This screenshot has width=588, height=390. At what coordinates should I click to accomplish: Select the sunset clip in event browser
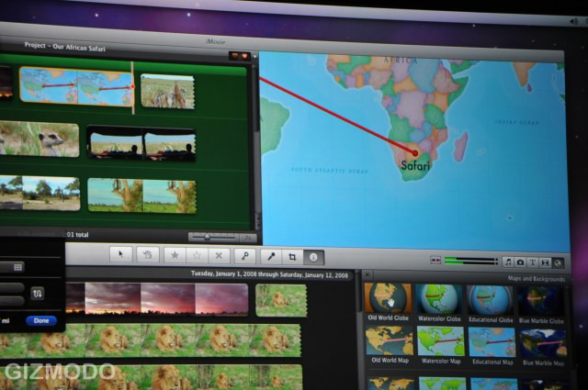157,298
